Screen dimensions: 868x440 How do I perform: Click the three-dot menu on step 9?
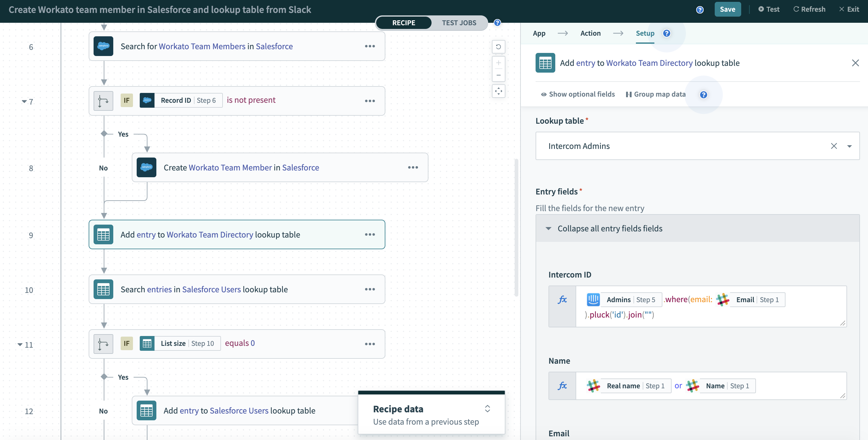(370, 234)
